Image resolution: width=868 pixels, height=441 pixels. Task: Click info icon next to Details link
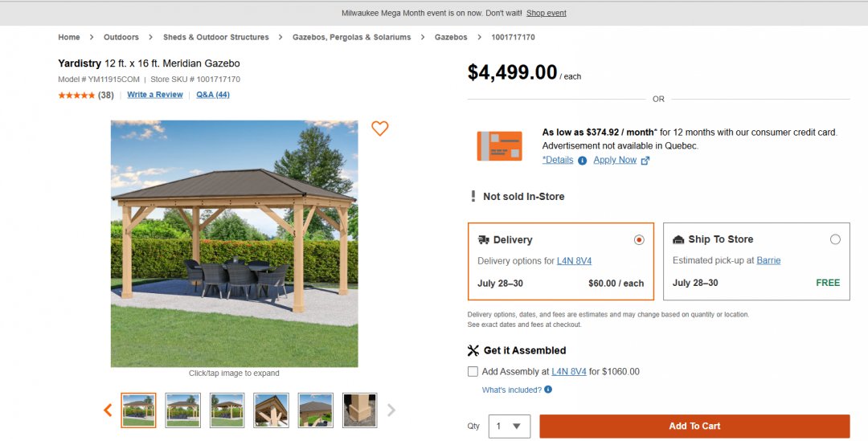583,161
